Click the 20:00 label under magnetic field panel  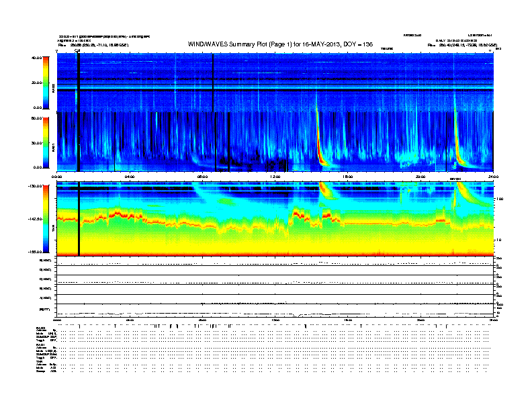[x=420, y=320]
